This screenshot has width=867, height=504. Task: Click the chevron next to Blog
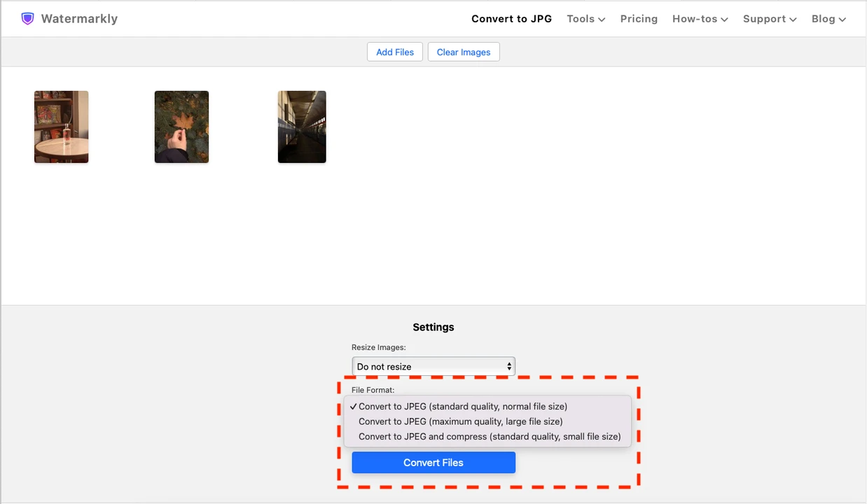(842, 20)
